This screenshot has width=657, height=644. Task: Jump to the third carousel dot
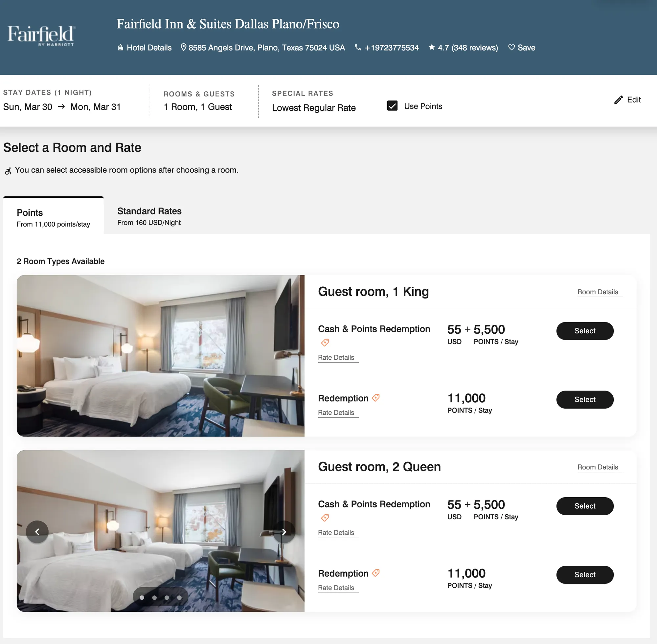(x=167, y=598)
